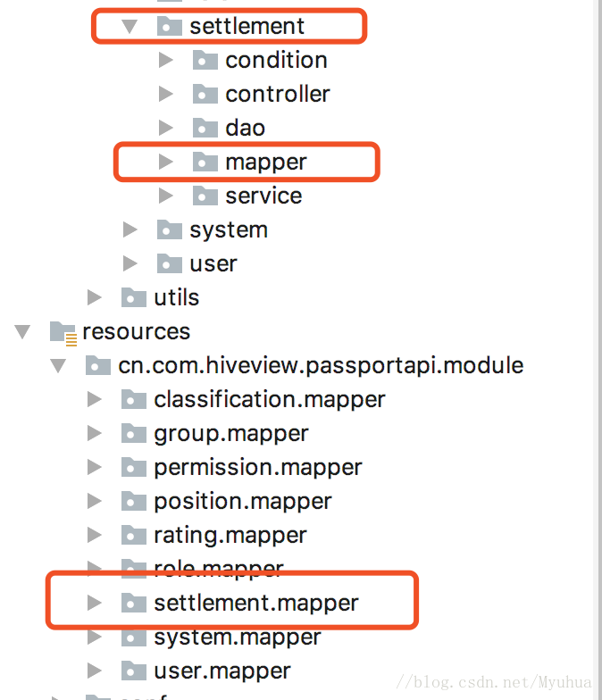The height and width of the screenshot is (700, 602).
Task: Expand the settlement.mapper resource folder
Action: [95, 603]
